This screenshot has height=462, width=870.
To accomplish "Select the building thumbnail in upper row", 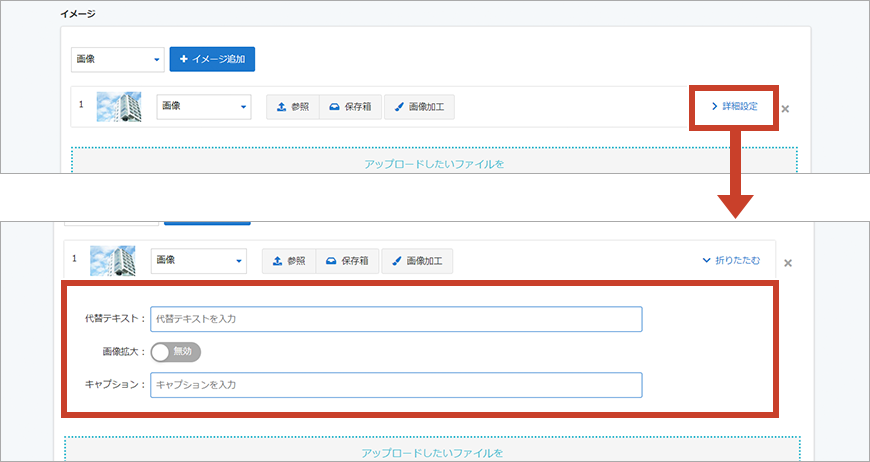I will coord(118,107).
